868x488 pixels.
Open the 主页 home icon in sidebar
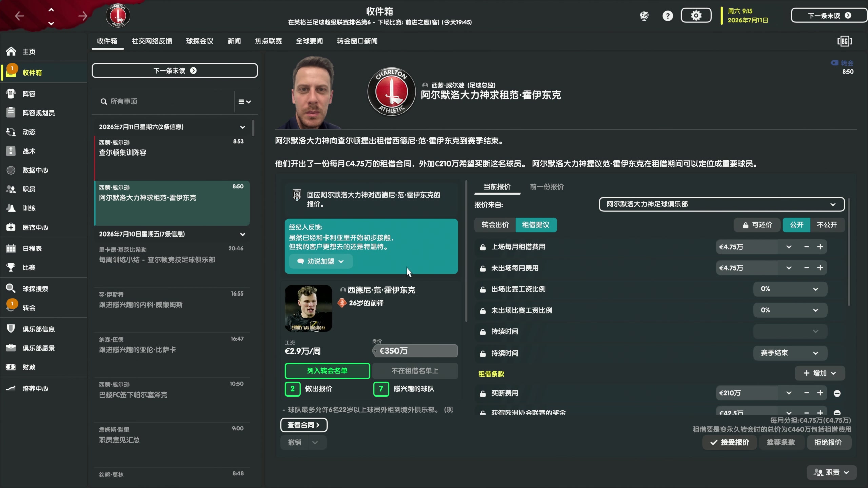click(11, 52)
